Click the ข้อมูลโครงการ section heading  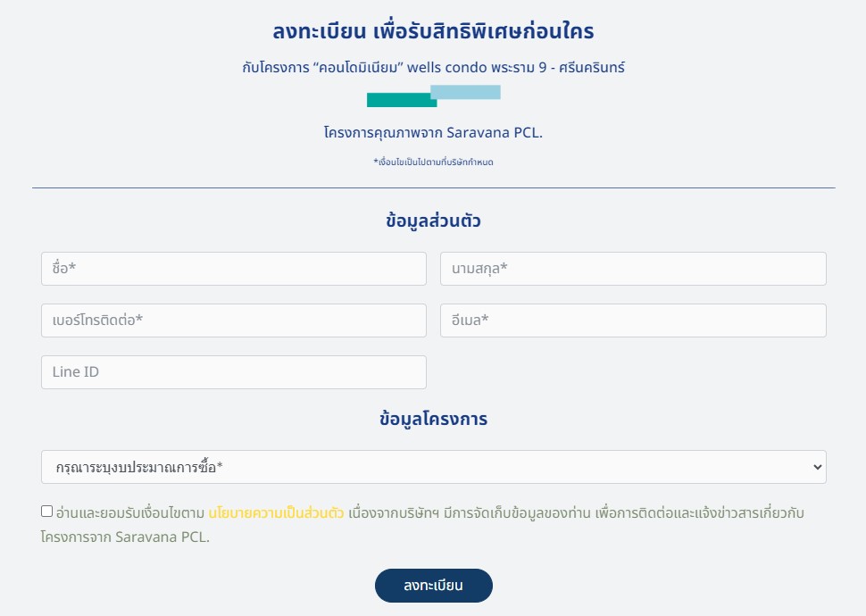pos(433,419)
